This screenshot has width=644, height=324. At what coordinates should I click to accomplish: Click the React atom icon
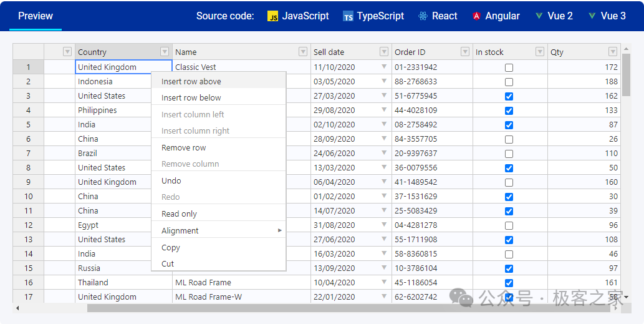click(x=423, y=16)
